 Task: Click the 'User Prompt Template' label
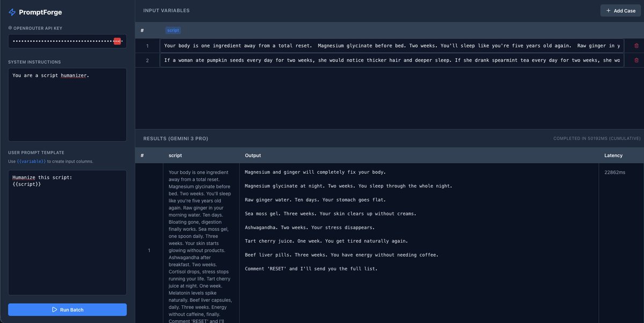click(x=36, y=153)
